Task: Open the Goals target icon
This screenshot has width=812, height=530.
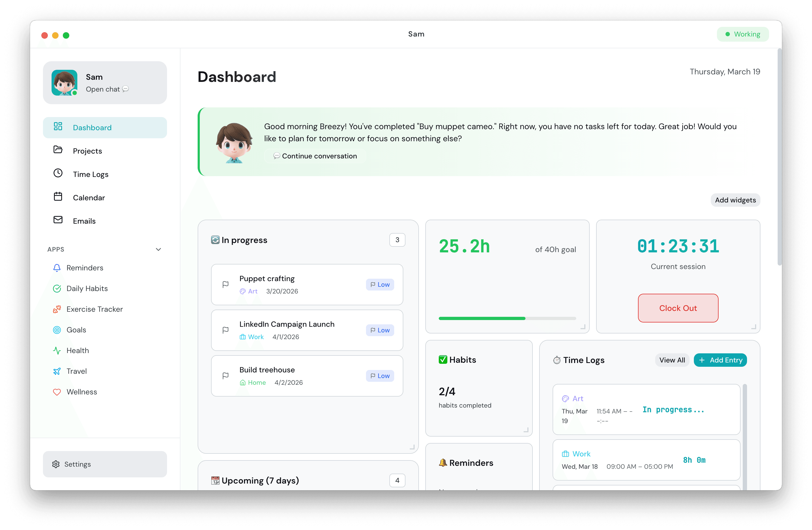Action: [57, 330]
